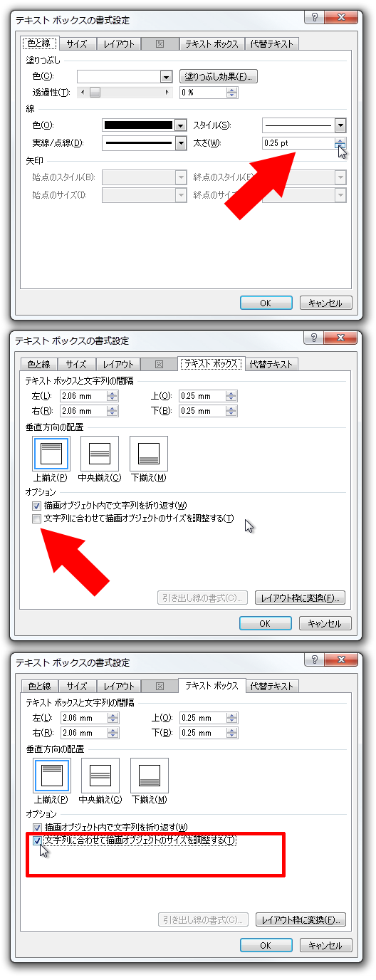
Task: Open the help question-mark icon of top dialog
Action: (x=315, y=19)
